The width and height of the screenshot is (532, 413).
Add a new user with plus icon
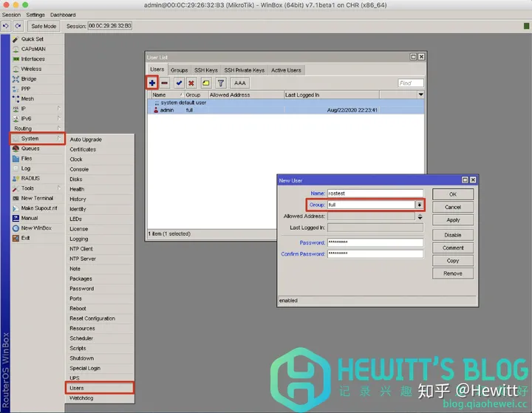[152, 83]
